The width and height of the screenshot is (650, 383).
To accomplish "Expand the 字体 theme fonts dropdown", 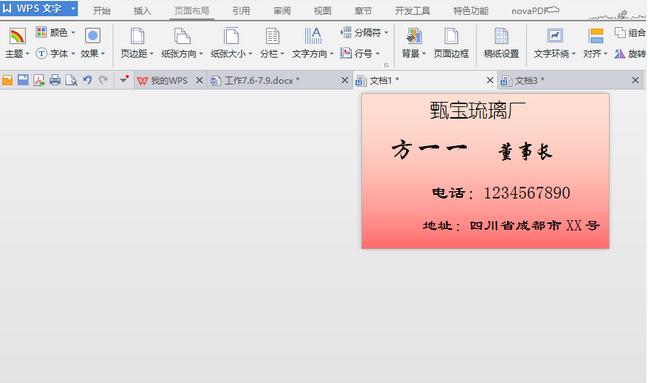I will click(56, 53).
